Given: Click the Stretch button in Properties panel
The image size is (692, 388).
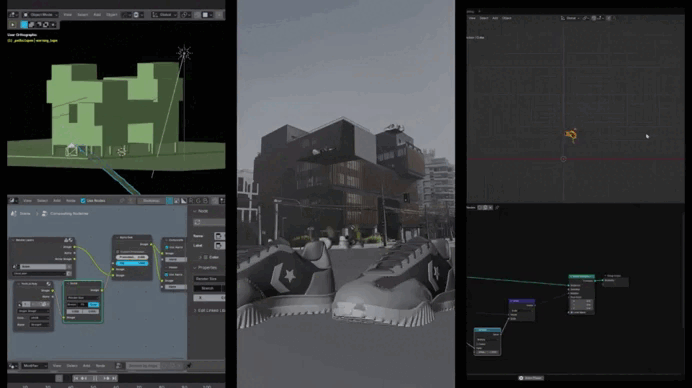Looking at the screenshot, I should [x=207, y=288].
